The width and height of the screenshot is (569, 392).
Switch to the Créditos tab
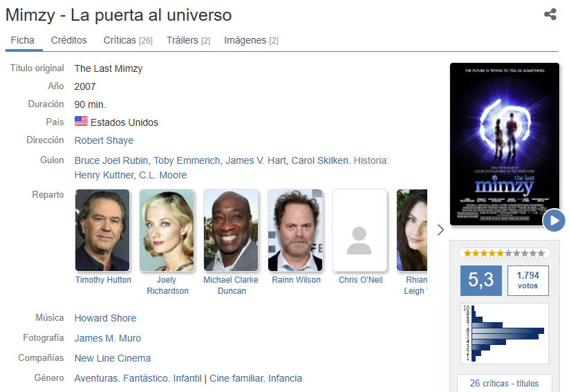click(69, 40)
